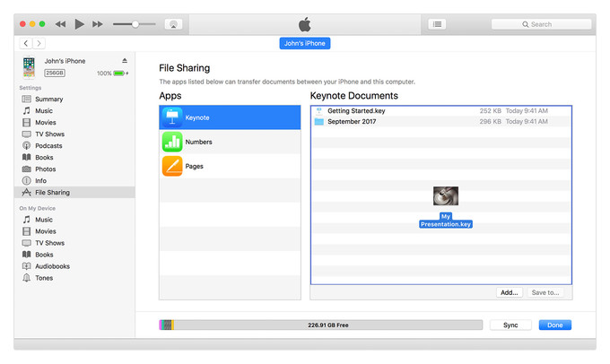Select Keynote in the Apps list
610x364 pixels.
[230, 117]
